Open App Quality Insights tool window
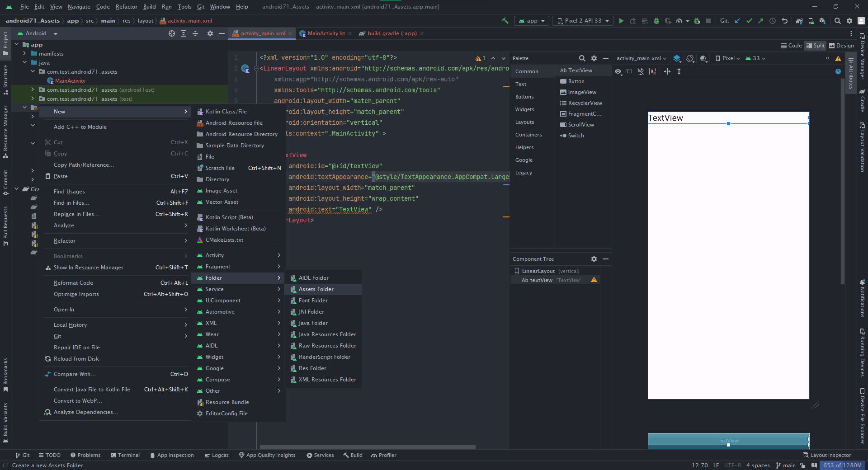The image size is (868, 470). tap(267, 455)
